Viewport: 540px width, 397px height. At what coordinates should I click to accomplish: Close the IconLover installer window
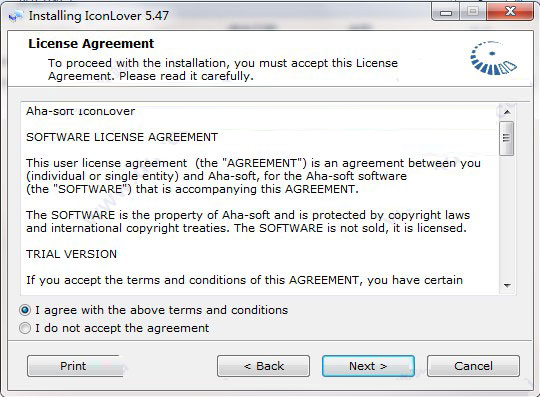click(510, 12)
